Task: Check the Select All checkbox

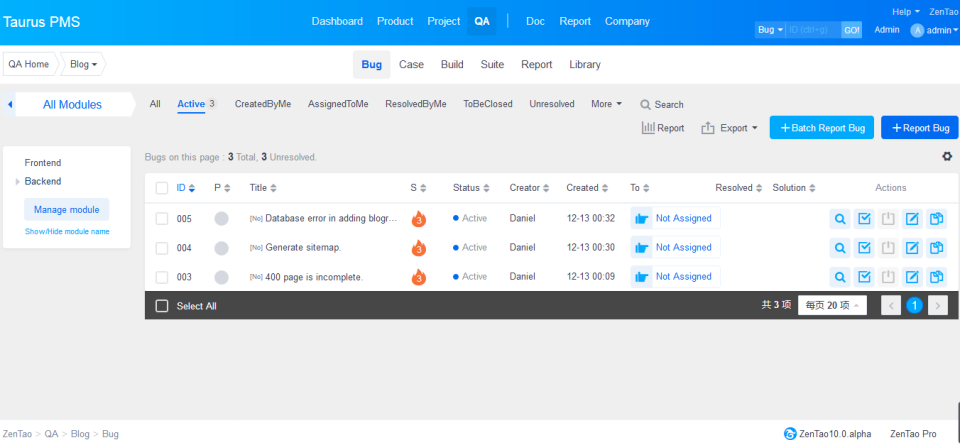Action: coord(162,306)
